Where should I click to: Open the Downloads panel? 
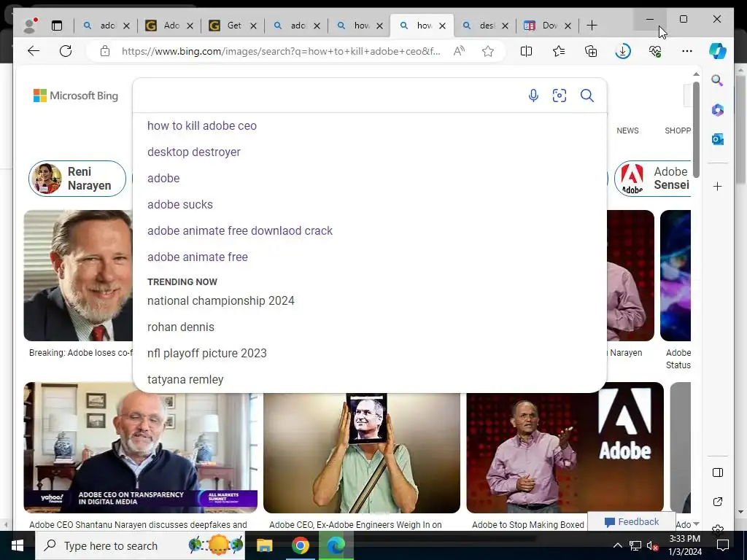(x=623, y=51)
